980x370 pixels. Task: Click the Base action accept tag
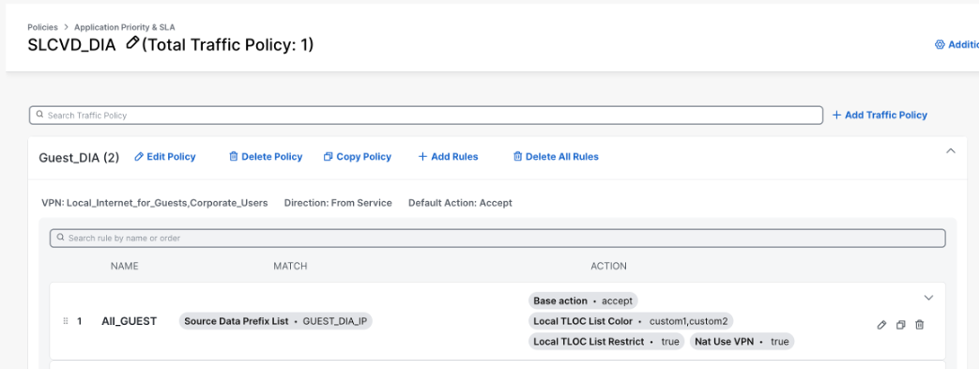pos(583,301)
